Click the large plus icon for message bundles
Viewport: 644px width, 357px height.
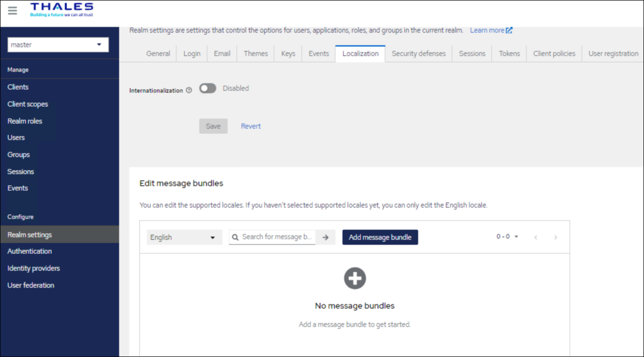tap(355, 278)
